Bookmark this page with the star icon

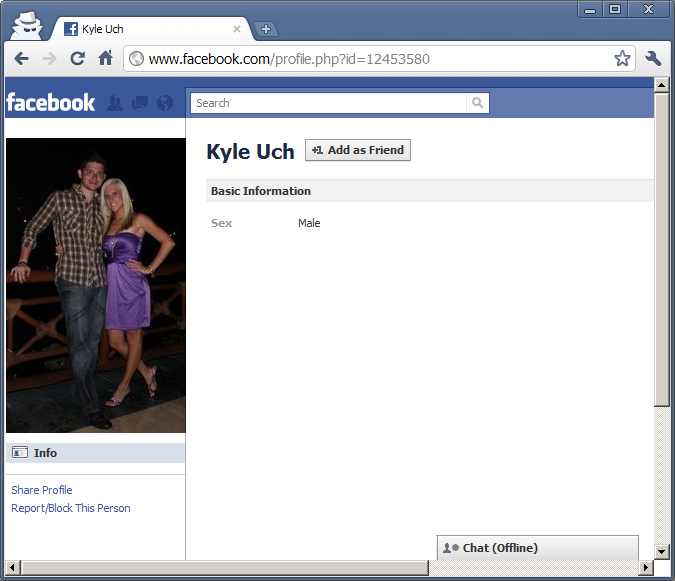(x=622, y=59)
